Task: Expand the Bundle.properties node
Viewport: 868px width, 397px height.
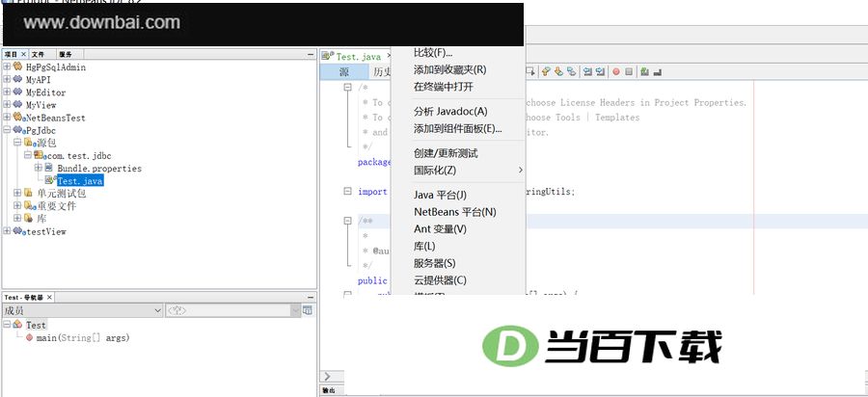Action: click(x=39, y=168)
